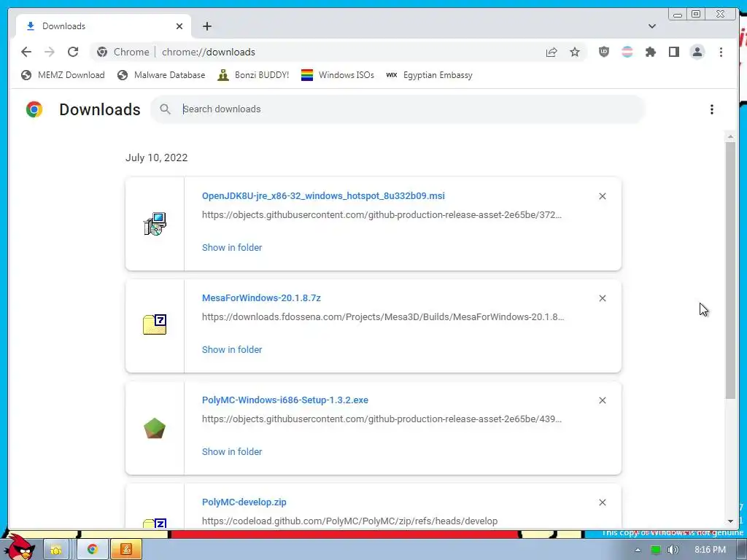Click the PolyMC Setup githubusercontent URL
747x560 pixels.
tap(382, 419)
